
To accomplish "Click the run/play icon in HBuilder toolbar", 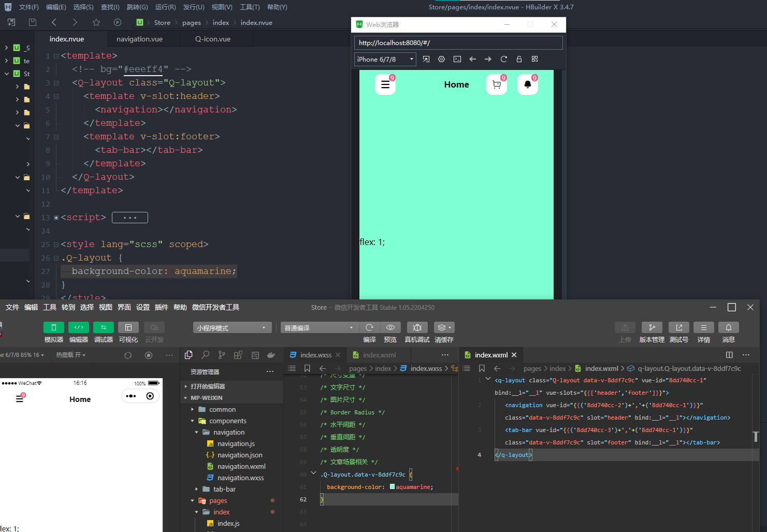I will point(118,22).
